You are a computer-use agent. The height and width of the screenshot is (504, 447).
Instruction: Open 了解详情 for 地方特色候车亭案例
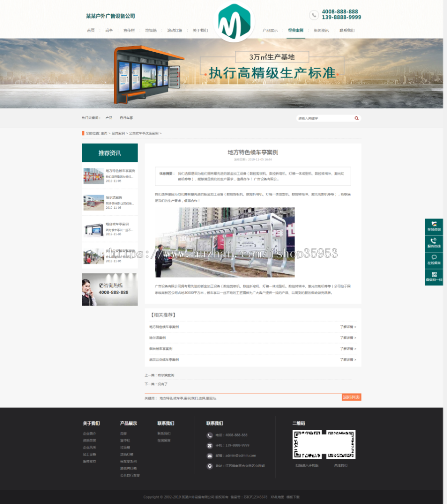(x=348, y=327)
